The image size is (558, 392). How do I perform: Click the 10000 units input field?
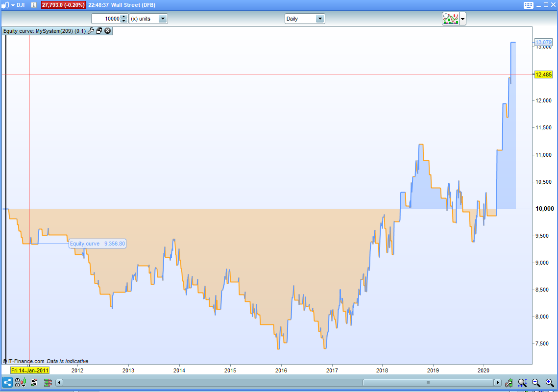(106, 19)
